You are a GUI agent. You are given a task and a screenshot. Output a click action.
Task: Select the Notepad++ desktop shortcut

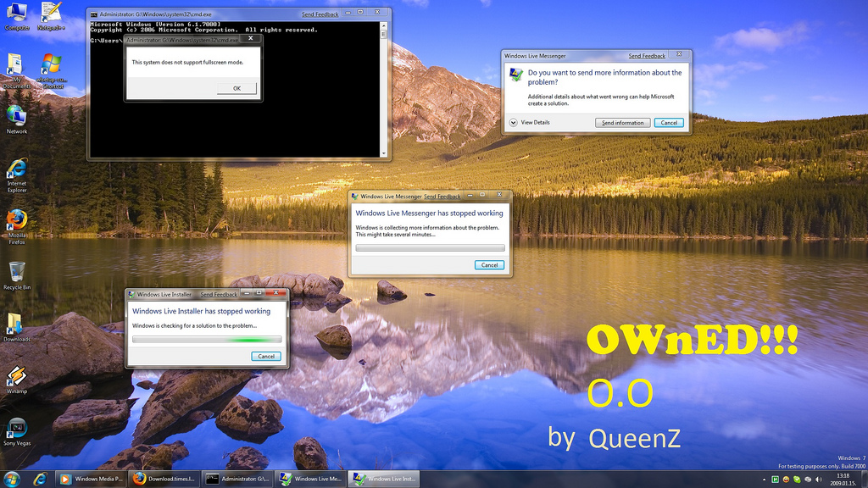click(x=51, y=16)
